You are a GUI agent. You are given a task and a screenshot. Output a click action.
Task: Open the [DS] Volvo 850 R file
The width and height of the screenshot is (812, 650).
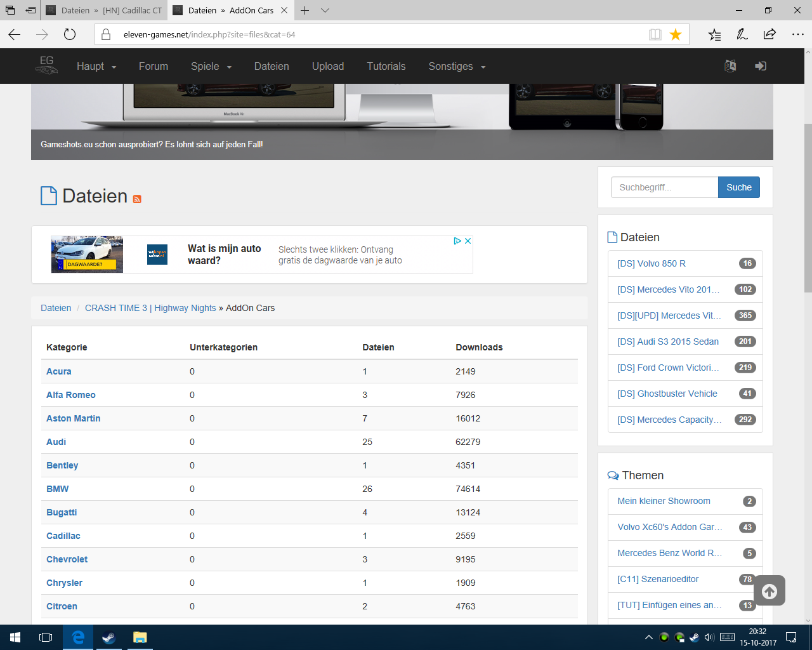pyautogui.click(x=652, y=263)
